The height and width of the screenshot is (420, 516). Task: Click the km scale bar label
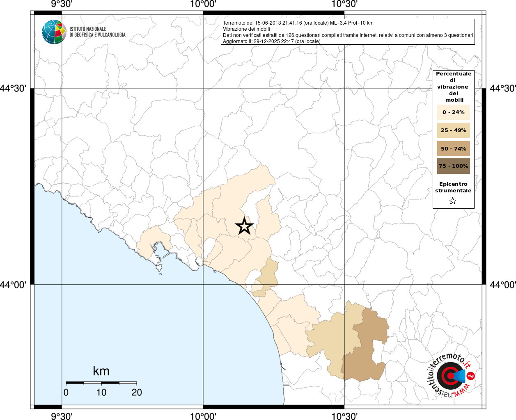coord(101,371)
